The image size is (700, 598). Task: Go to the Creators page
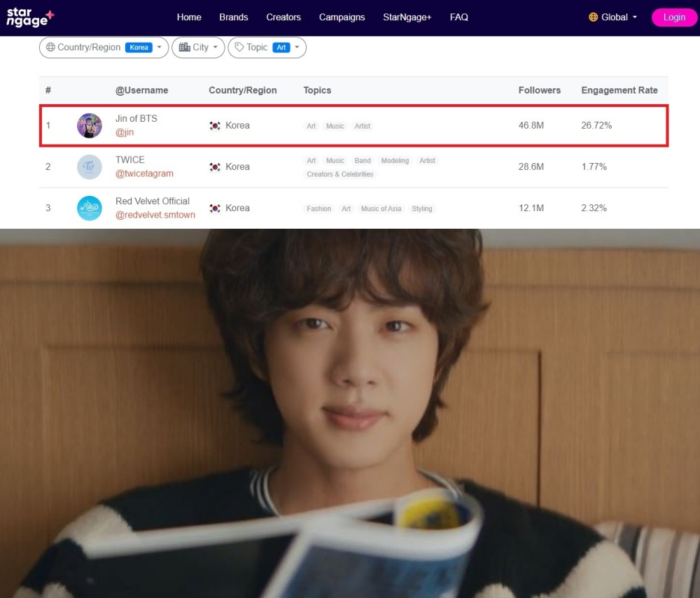point(283,17)
